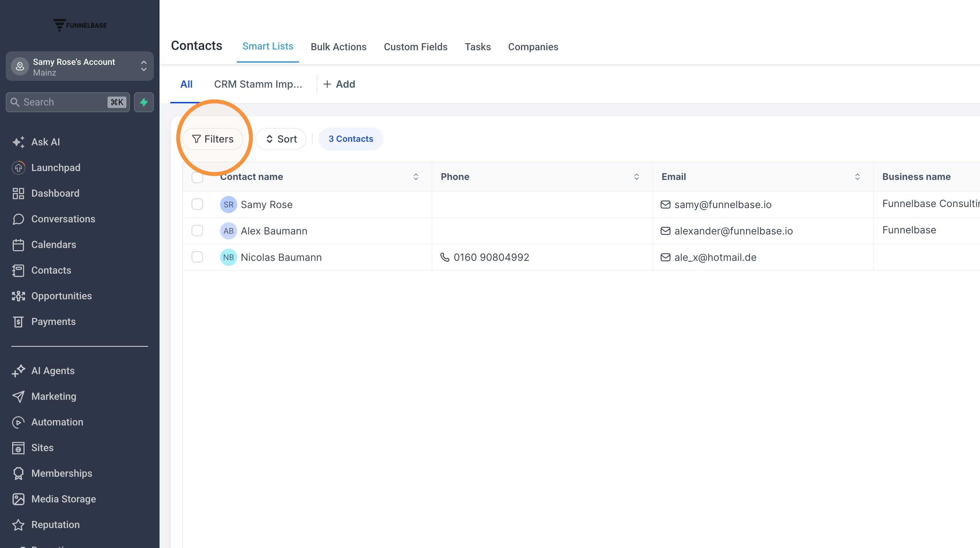
Task: Sort by Contact name column arrows
Action: (x=416, y=177)
